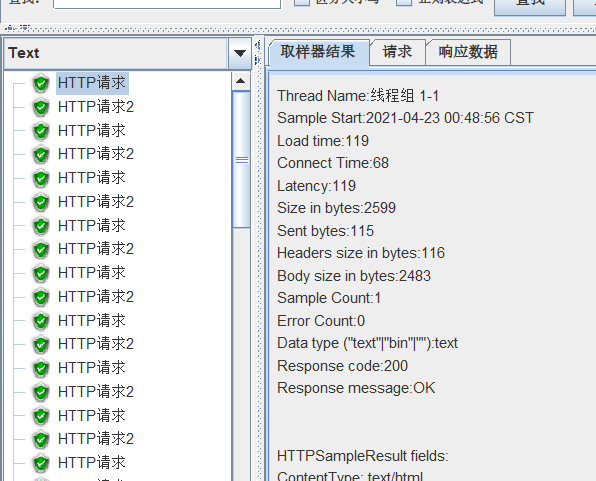This screenshot has width=596, height=481.
Task: Select the second HTTP请求2 entry from the top
Action: click(x=96, y=154)
